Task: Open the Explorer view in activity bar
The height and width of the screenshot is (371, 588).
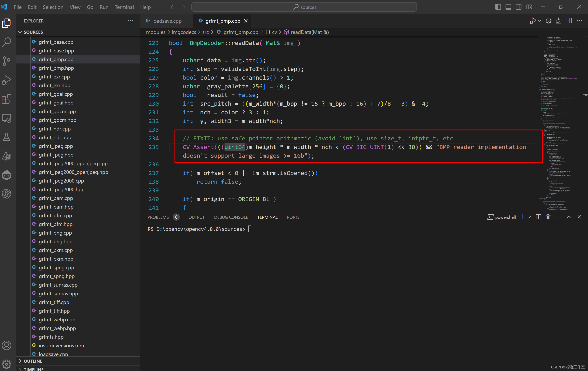Action: point(7,23)
